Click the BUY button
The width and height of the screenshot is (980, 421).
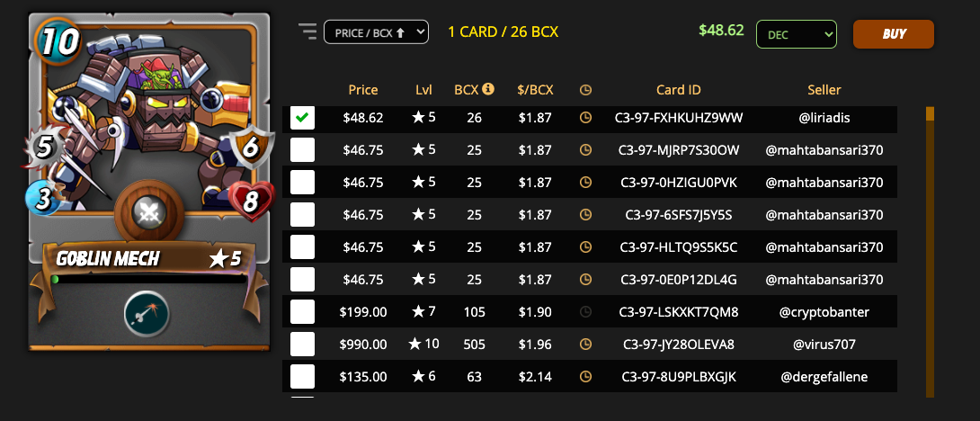click(x=894, y=34)
